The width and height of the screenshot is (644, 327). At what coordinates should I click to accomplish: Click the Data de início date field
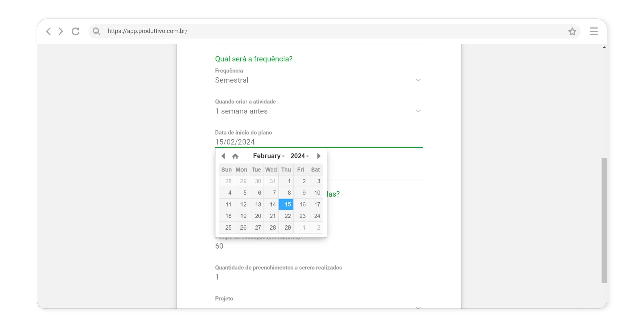click(318, 142)
